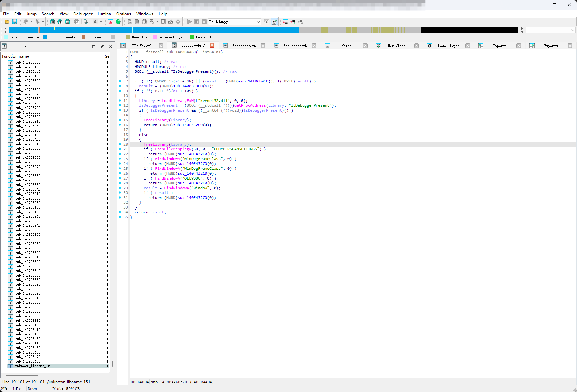Jump back with the left arrow icon

pos(26,22)
